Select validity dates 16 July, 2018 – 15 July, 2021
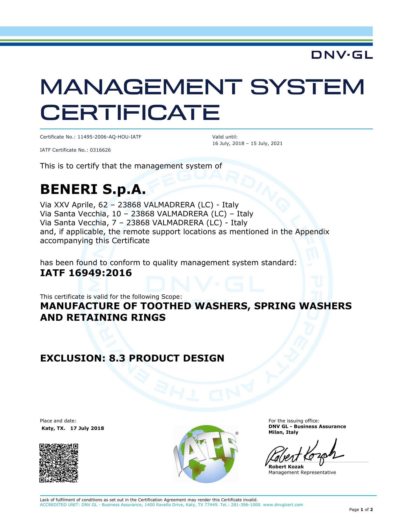The image size is (411, 532). [x=247, y=143]
